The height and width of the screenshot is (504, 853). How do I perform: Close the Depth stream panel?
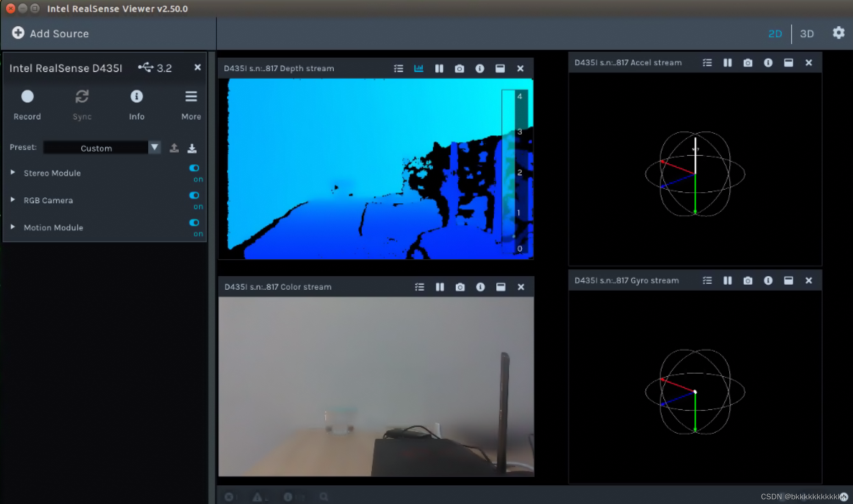521,68
